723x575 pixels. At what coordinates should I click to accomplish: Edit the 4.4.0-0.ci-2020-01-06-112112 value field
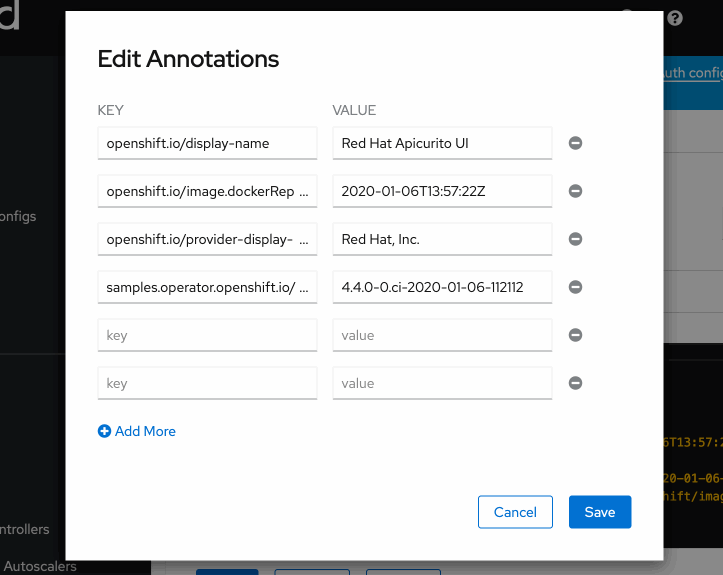click(x=442, y=287)
